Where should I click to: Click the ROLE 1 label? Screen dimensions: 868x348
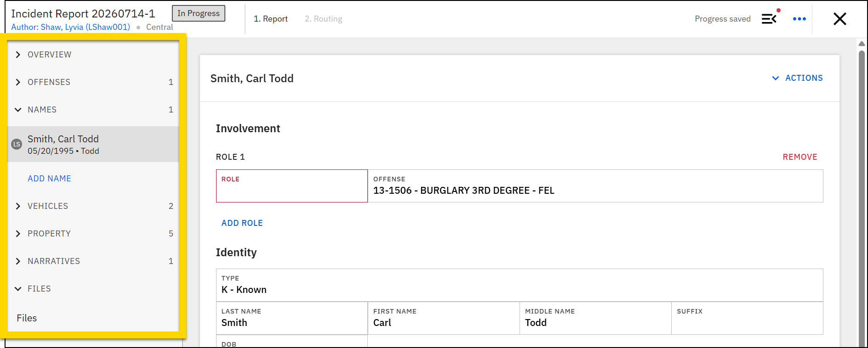tap(230, 157)
